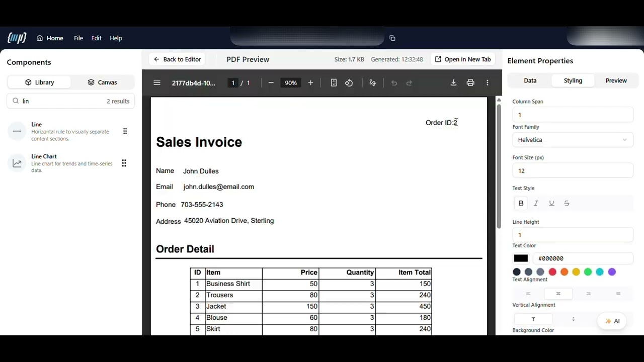Pick the orange preset color

pyautogui.click(x=564, y=272)
